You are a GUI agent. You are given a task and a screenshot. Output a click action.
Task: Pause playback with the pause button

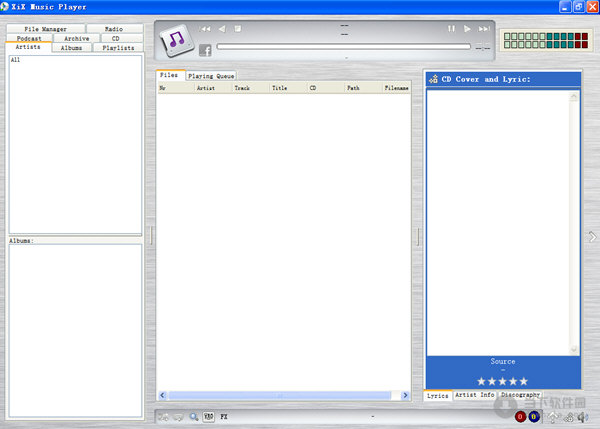(x=452, y=29)
